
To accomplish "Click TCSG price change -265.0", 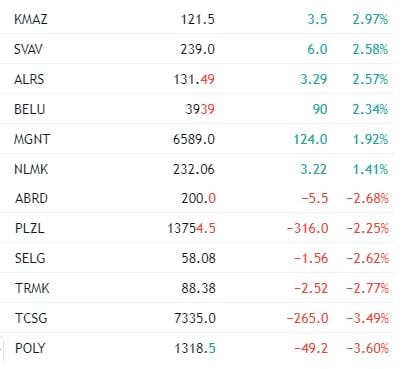I will pyautogui.click(x=308, y=318).
